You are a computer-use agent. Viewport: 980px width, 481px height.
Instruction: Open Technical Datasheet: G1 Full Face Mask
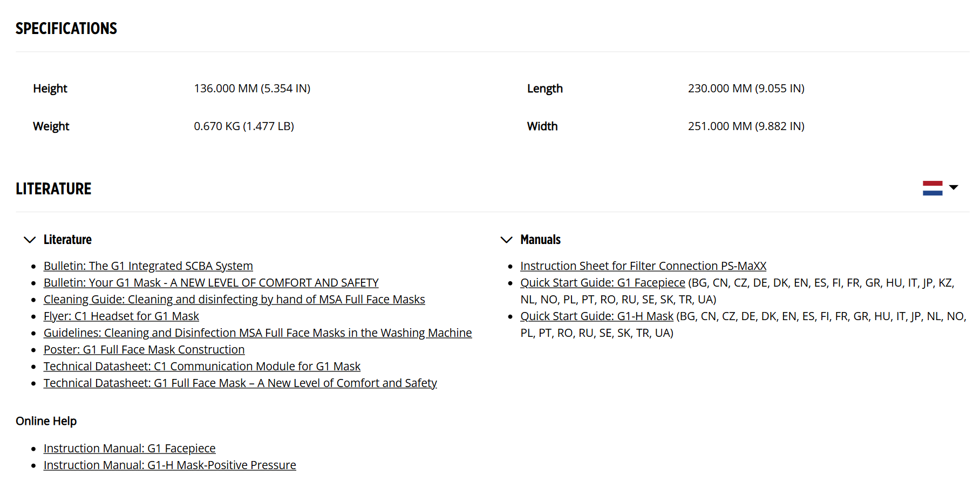pos(240,383)
